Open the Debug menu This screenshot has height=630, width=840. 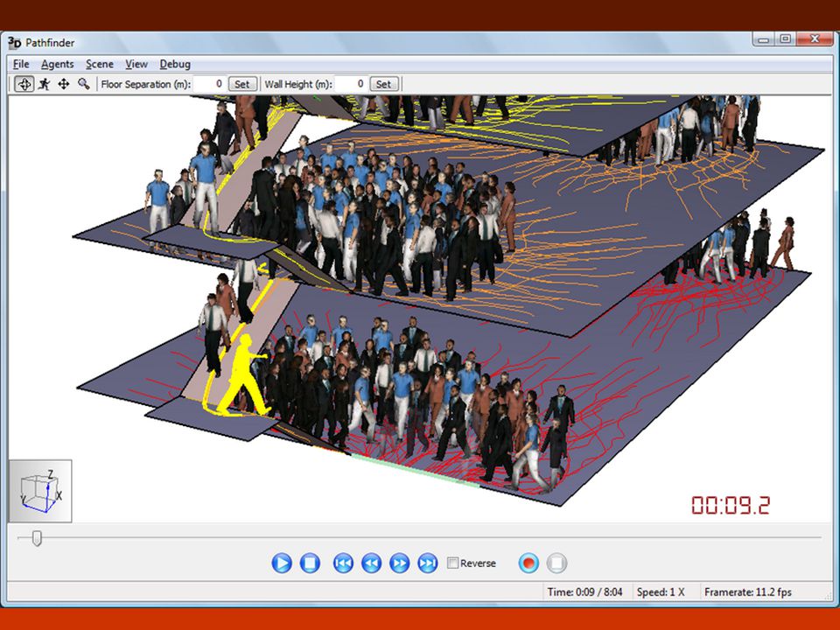click(175, 64)
